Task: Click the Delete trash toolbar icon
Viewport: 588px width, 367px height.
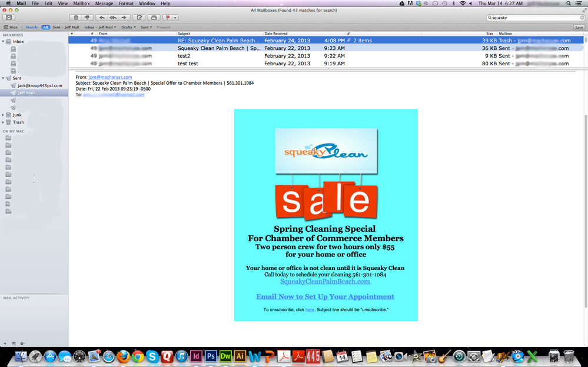Action: pyautogui.click(x=76, y=18)
